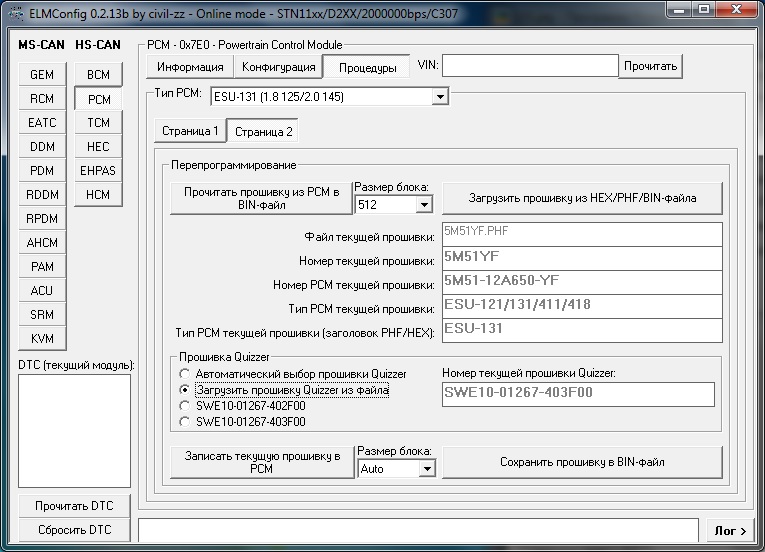Switch to Конфигурация tab
The image size is (765, 552).
click(279, 67)
